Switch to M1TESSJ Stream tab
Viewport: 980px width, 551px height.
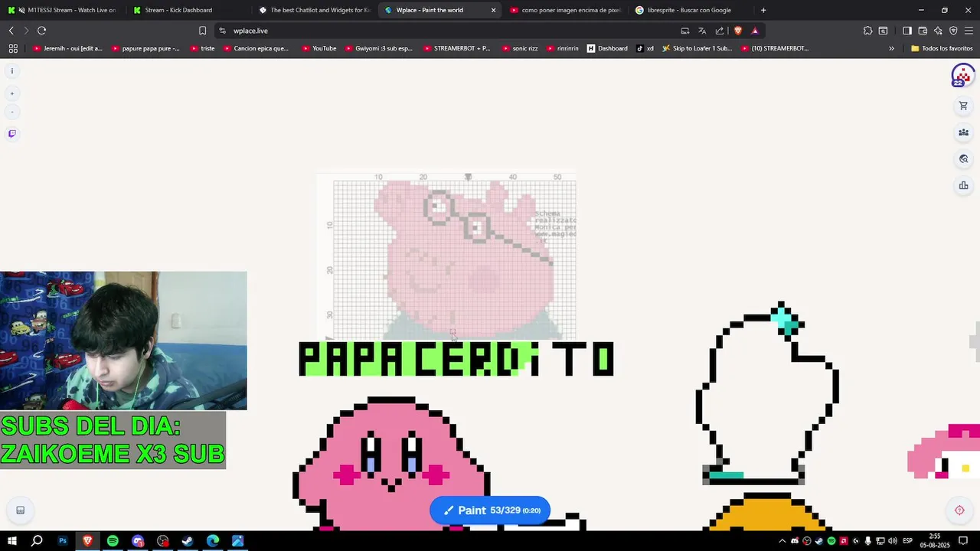tap(63, 10)
